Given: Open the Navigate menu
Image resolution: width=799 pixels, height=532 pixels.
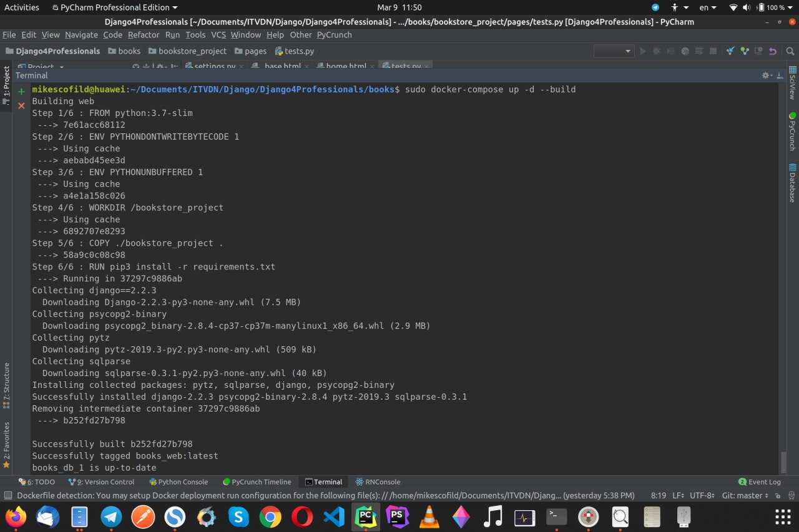Looking at the screenshot, I should pos(81,35).
